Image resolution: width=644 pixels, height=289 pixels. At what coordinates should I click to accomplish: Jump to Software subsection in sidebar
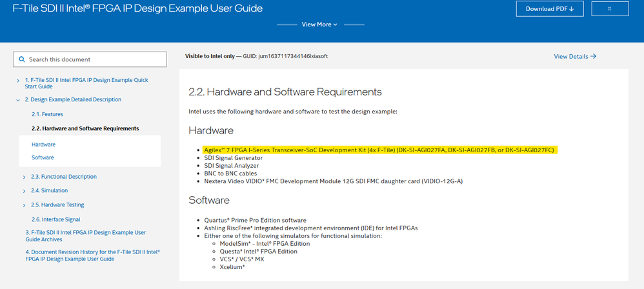43,157
